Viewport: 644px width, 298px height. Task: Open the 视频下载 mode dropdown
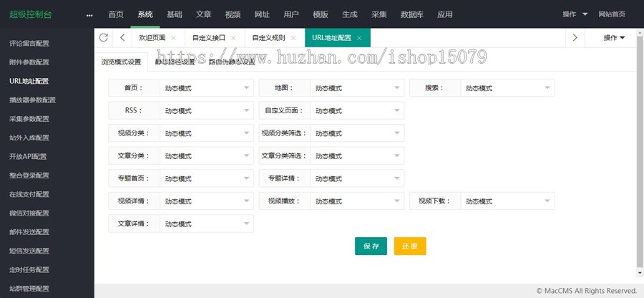tap(507, 201)
